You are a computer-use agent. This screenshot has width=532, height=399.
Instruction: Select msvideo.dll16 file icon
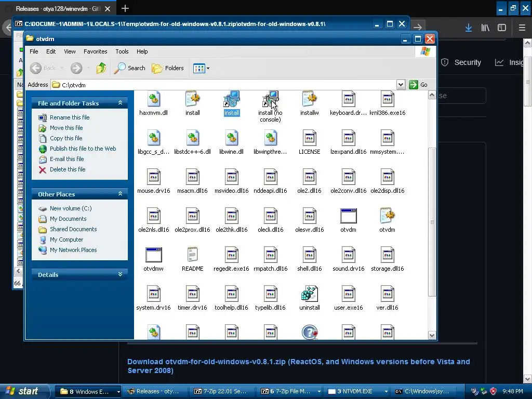231,178
